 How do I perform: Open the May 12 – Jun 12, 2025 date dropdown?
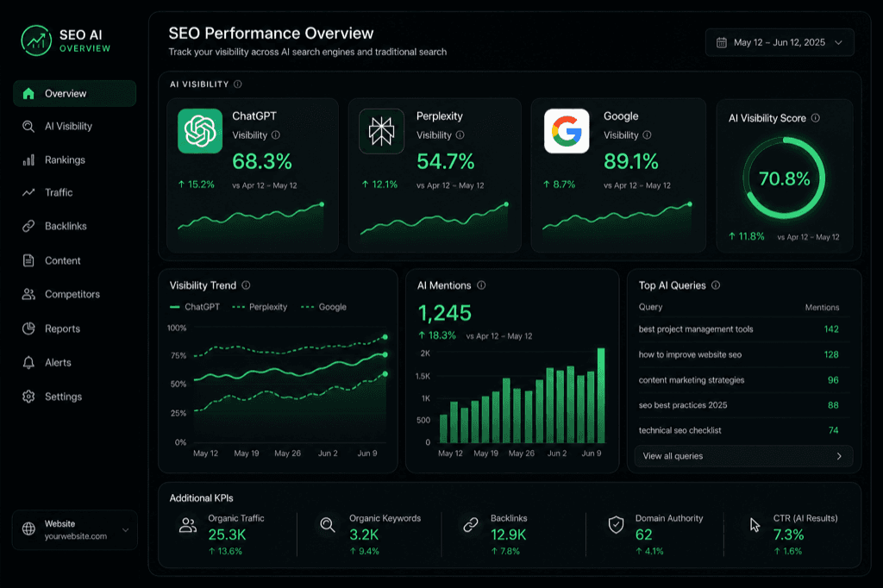[780, 43]
